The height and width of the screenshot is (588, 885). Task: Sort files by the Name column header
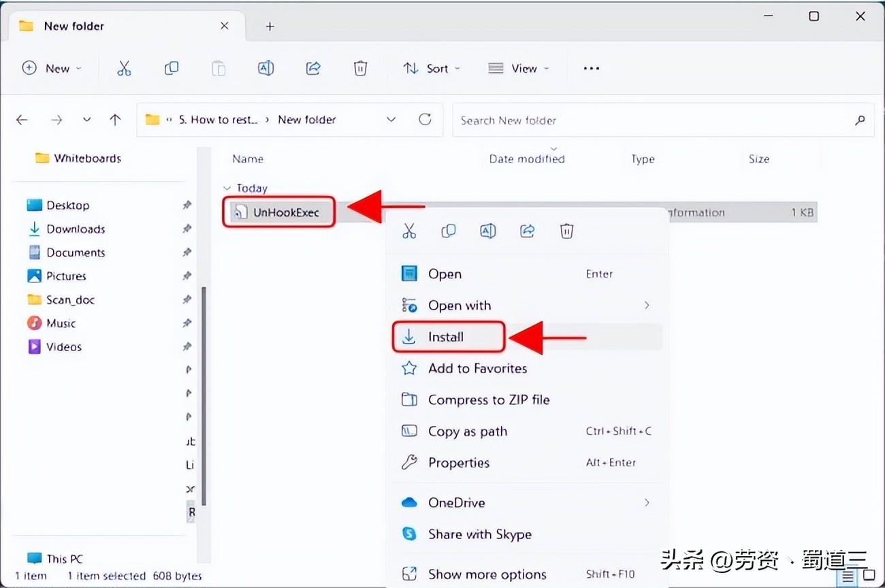pyautogui.click(x=248, y=159)
